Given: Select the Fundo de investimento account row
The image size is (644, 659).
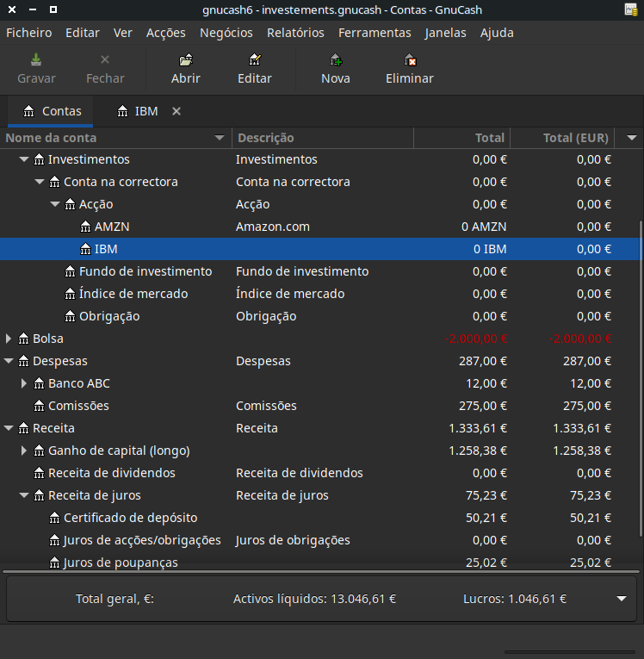Looking at the screenshot, I should [146, 271].
